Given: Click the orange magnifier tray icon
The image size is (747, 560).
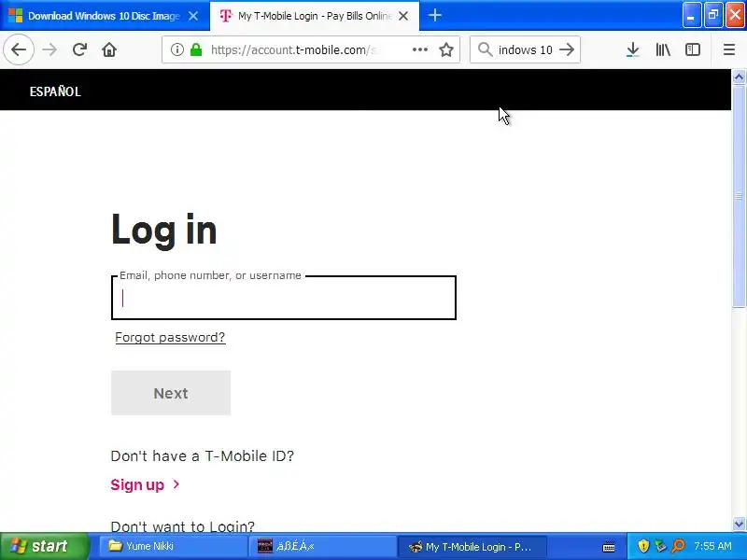Looking at the screenshot, I should [678, 546].
